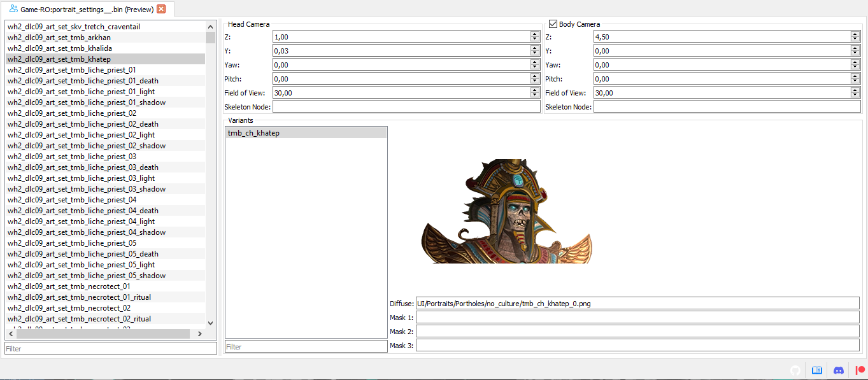This screenshot has width=868, height=380.
Task: Click the Khatep portrait preview image
Action: pos(506,211)
